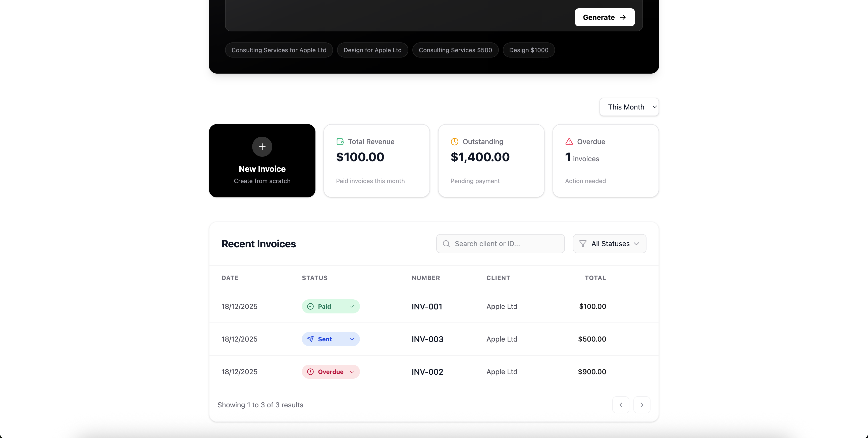Screen dimensions: 868x438
Task: Select the Consulting Services for Apple Ltd chip
Action: coord(278,50)
